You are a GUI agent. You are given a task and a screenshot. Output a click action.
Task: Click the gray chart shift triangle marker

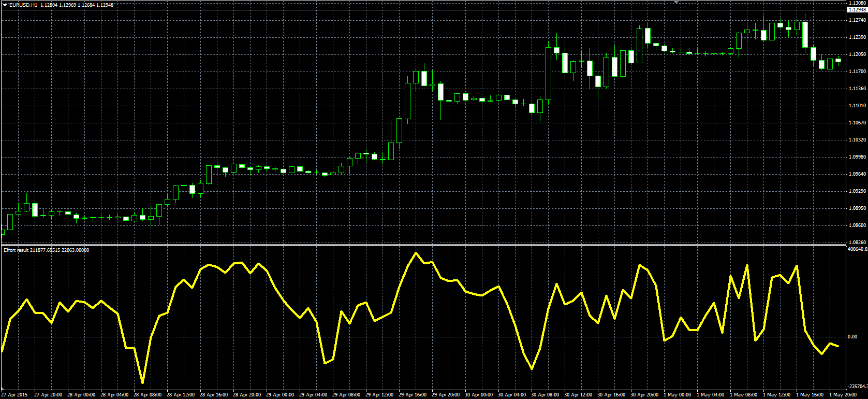click(x=676, y=2)
